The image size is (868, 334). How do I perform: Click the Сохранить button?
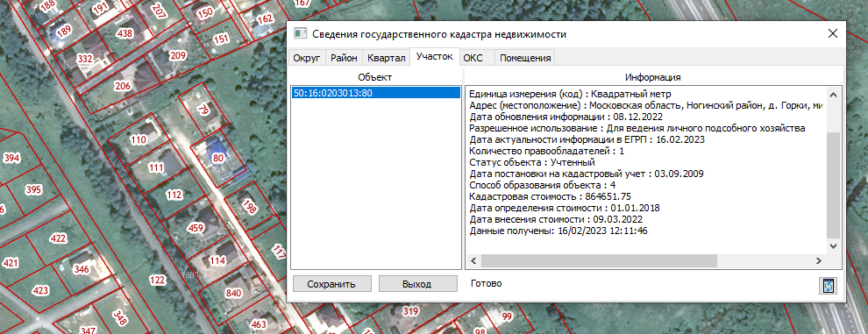(x=331, y=284)
